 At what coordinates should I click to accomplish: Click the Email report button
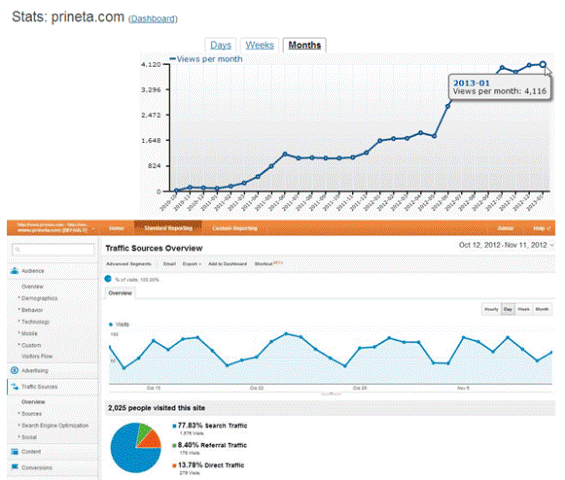[x=169, y=264]
